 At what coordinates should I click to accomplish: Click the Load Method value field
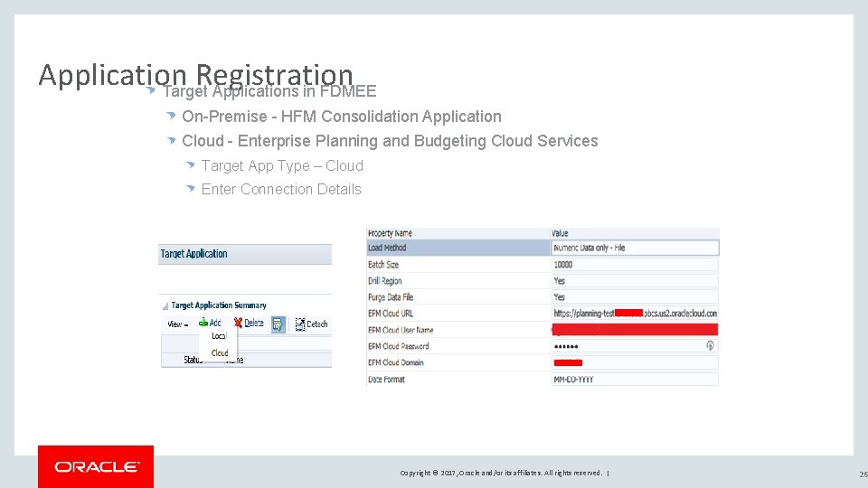pos(635,248)
